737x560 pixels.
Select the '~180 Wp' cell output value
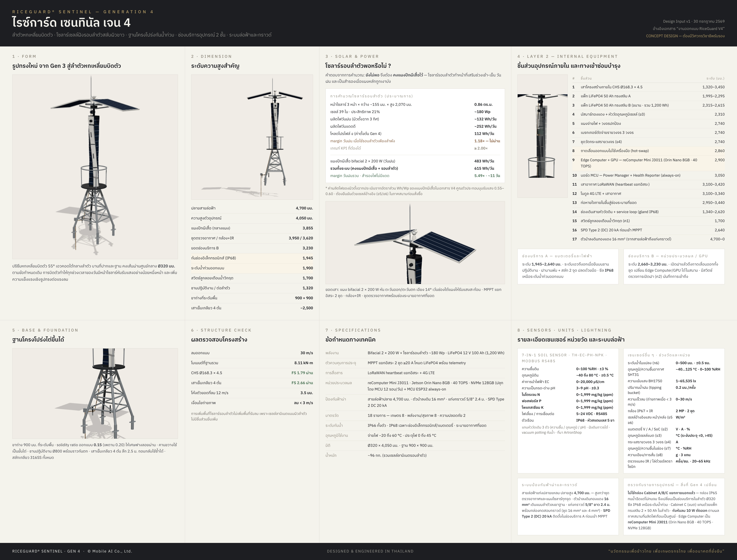click(x=482, y=112)
